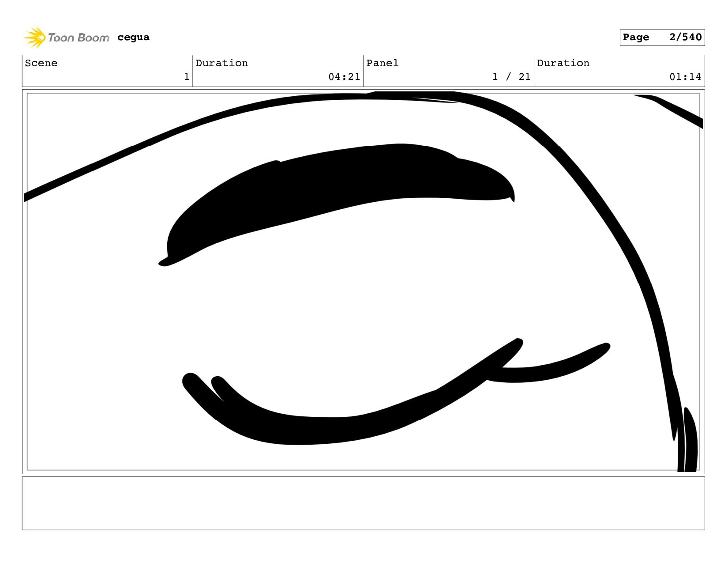The width and height of the screenshot is (728, 563).
Task: Click 'Duration' label beside Scene
Action: tap(222, 63)
